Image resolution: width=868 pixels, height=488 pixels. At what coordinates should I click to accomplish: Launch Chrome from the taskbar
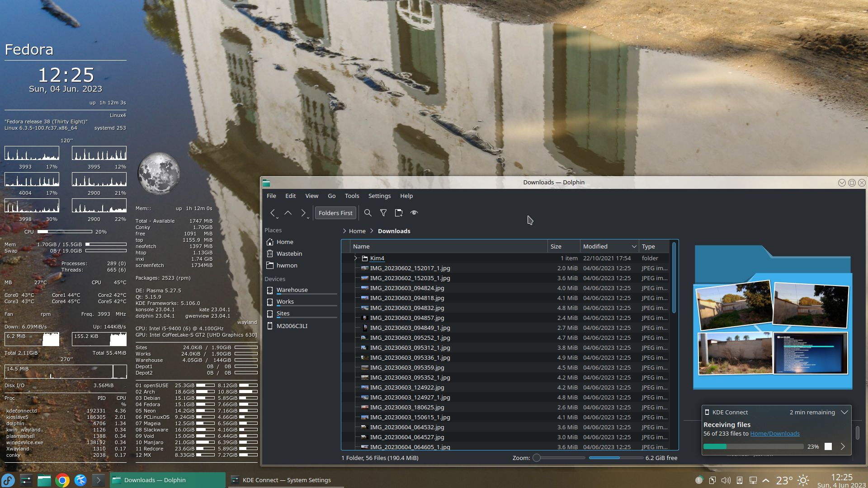(62, 480)
